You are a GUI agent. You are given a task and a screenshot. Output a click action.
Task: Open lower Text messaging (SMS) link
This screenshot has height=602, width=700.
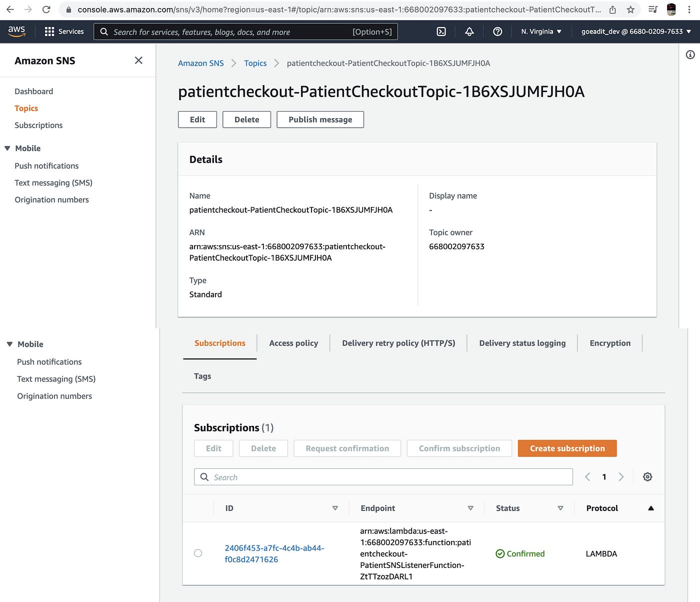(x=56, y=379)
